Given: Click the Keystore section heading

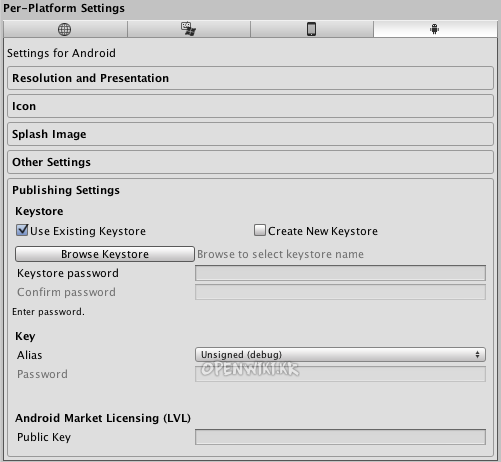Looking at the screenshot, I should tap(39, 211).
